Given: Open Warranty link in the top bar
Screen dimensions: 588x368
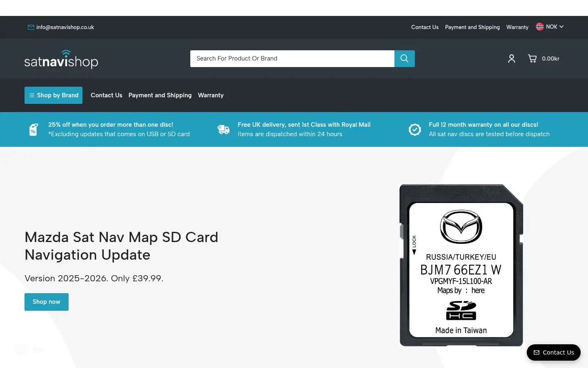Looking at the screenshot, I should (517, 27).
